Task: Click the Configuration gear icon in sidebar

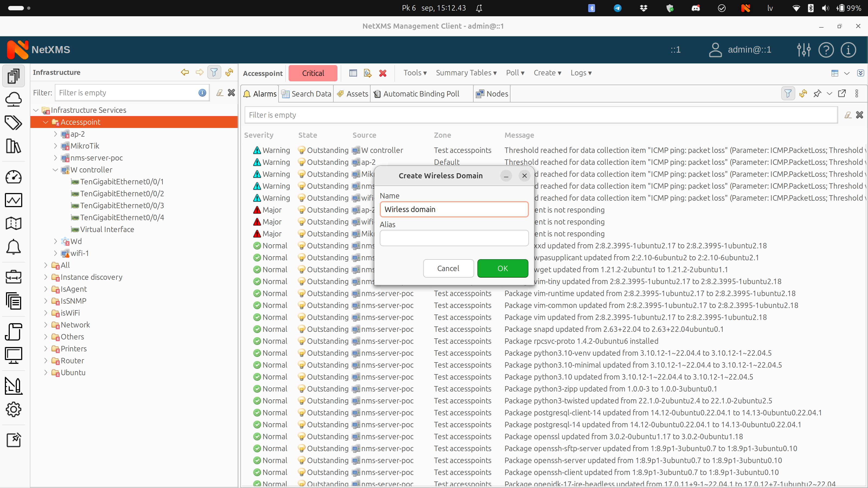Action: pyautogui.click(x=14, y=410)
